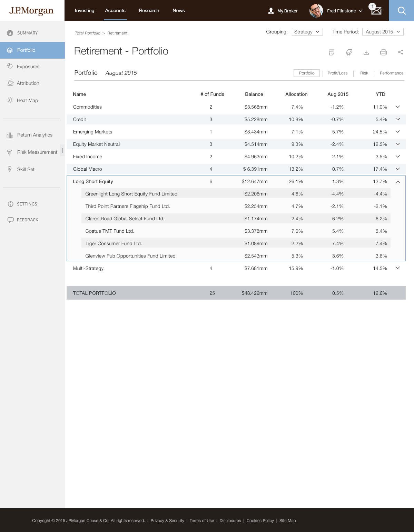Go to Total Portfolio breadcrumb

point(88,33)
